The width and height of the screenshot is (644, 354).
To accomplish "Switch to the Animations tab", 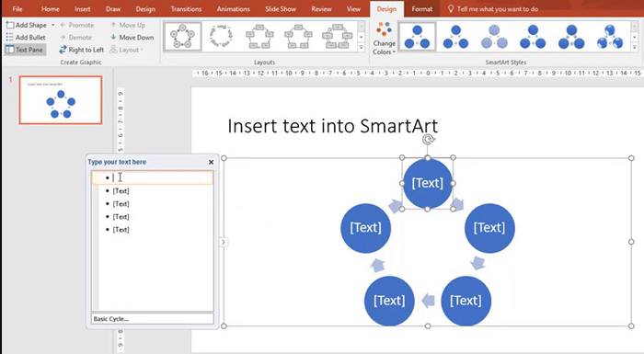I will 234,8.
